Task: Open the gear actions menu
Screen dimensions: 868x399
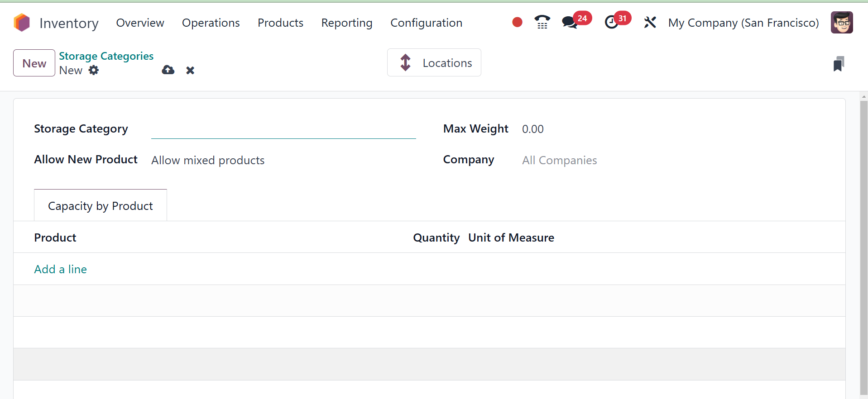Action: (x=94, y=70)
